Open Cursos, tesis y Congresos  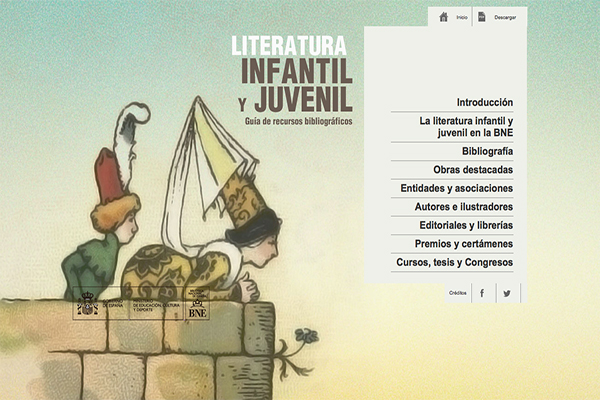(455, 262)
